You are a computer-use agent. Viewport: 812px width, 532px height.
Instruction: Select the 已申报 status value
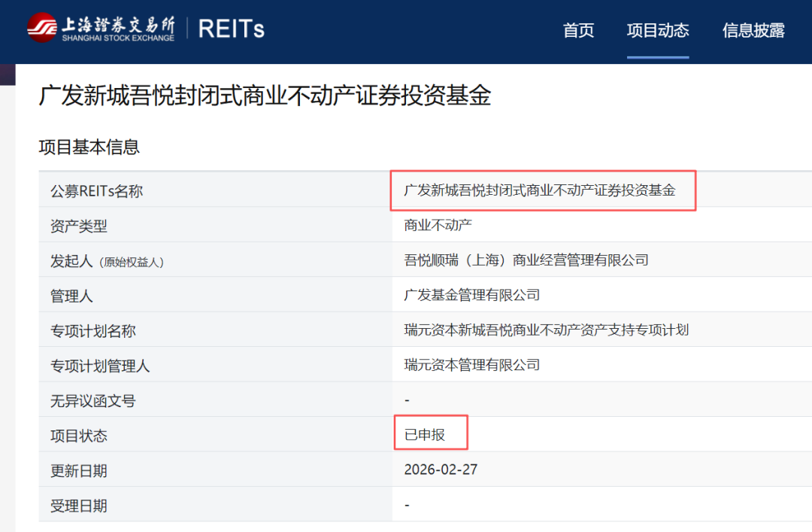(x=425, y=434)
